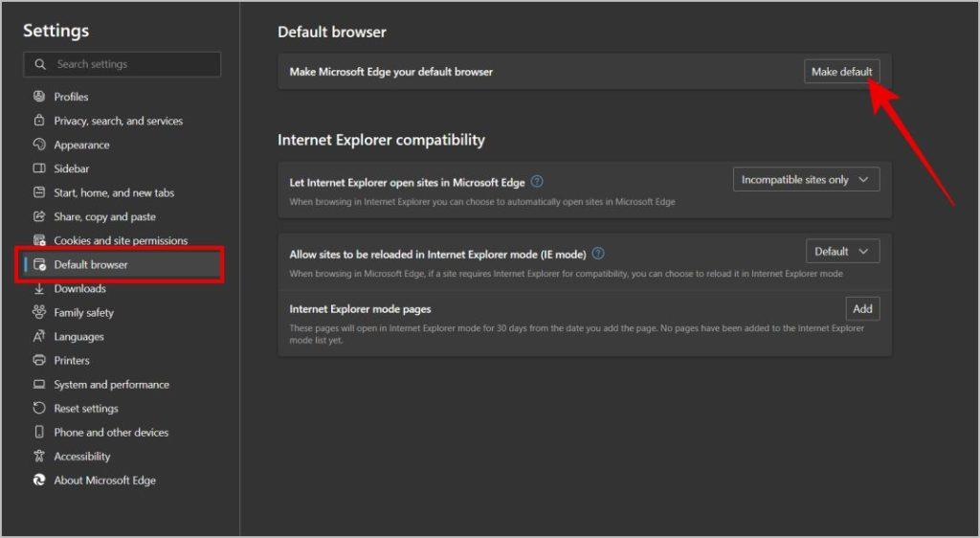The height and width of the screenshot is (538, 980).
Task: Click the Internet Explorer mode pages label
Action: click(x=360, y=308)
